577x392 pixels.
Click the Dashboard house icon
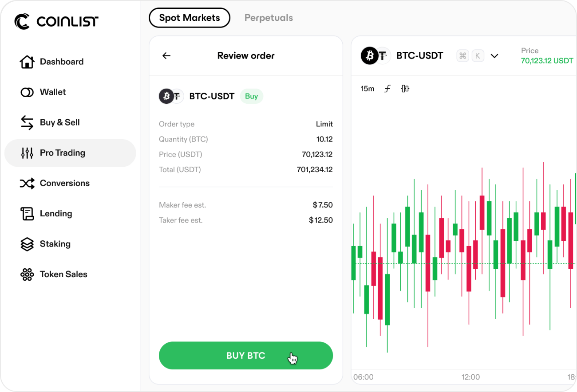click(27, 62)
